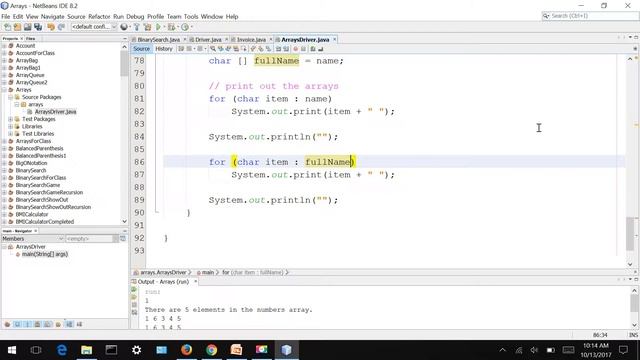Click the Undo toolbar icon
Image resolution: width=640 pixels, height=360 pixels.
coord(51,27)
